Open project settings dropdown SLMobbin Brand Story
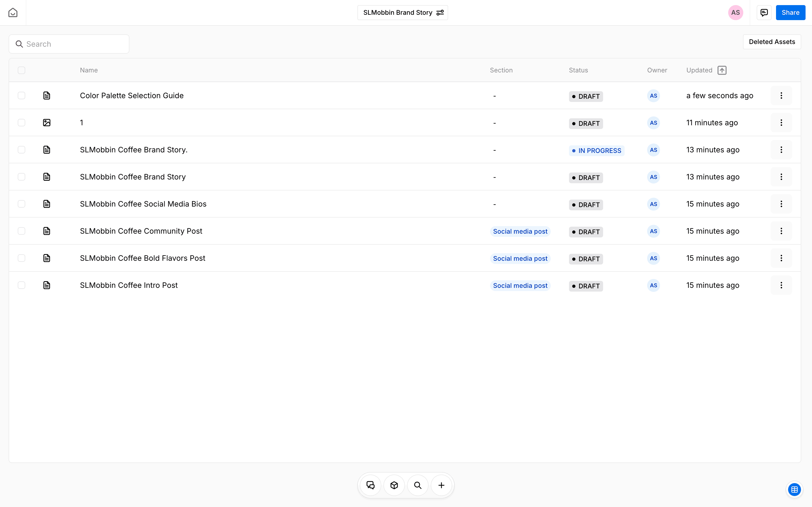The height and width of the screenshot is (507, 812). click(x=403, y=13)
